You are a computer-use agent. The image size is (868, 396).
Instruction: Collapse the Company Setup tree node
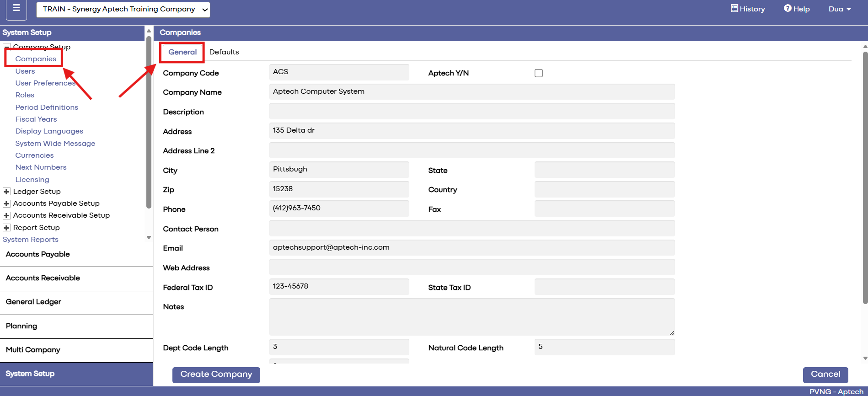click(6, 47)
